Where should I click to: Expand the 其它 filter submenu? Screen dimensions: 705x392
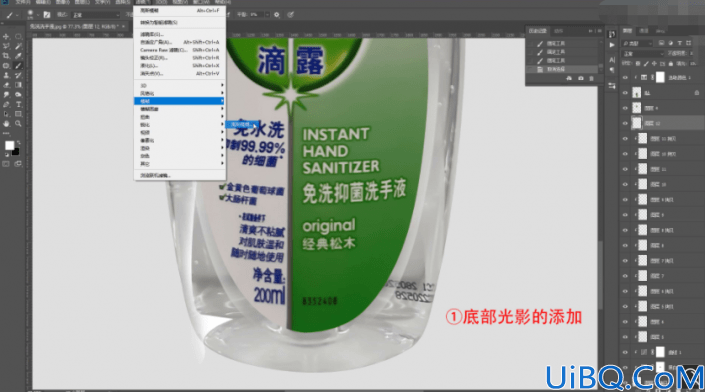point(180,164)
